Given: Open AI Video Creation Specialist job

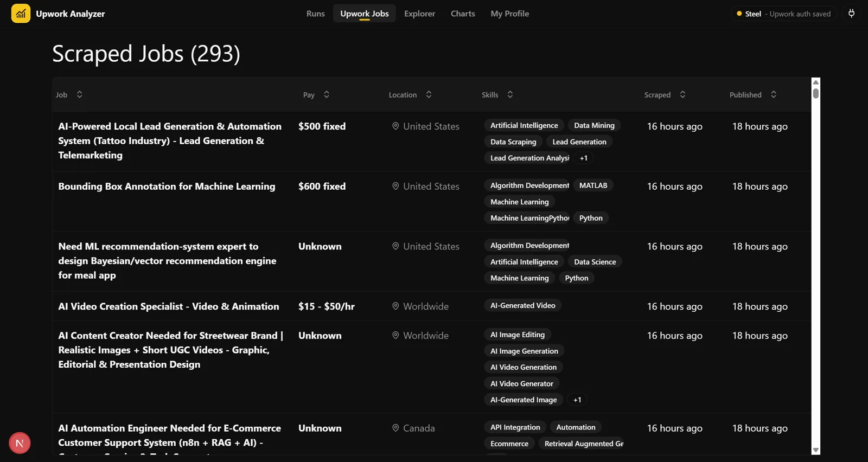Looking at the screenshot, I should click(169, 306).
